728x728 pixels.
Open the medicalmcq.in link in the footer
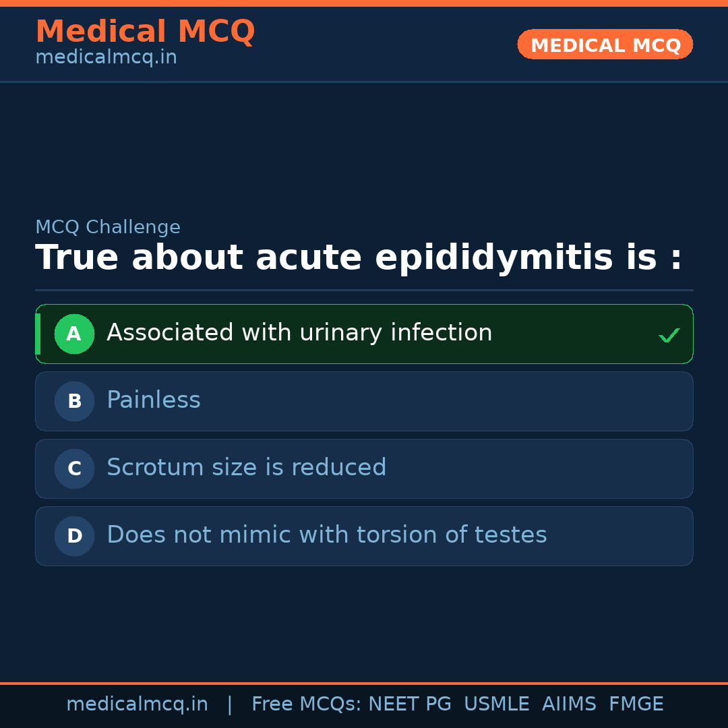coord(137,704)
